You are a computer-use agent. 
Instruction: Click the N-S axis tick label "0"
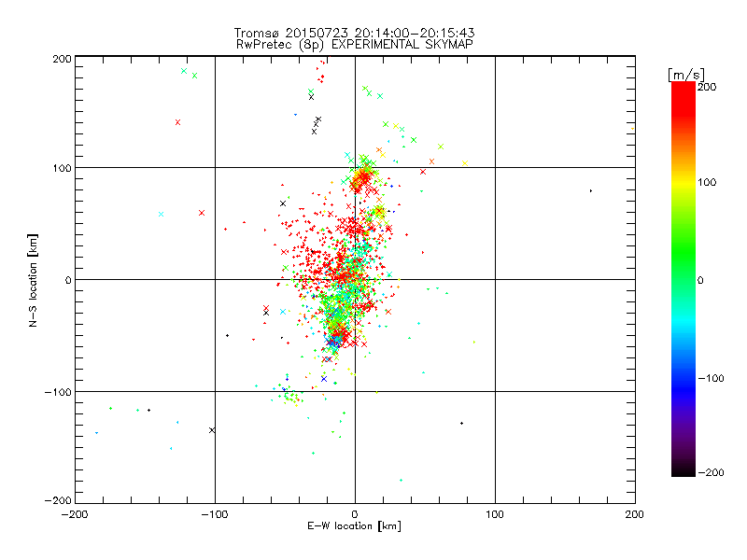[x=68, y=280]
